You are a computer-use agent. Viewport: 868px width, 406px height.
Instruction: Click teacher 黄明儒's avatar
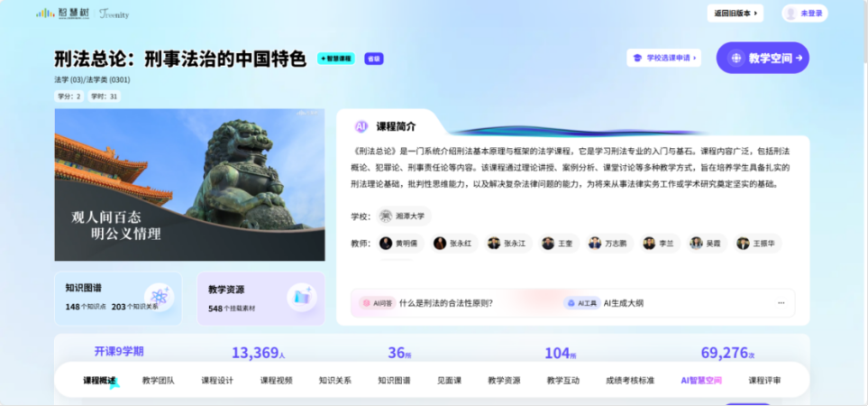click(x=386, y=244)
